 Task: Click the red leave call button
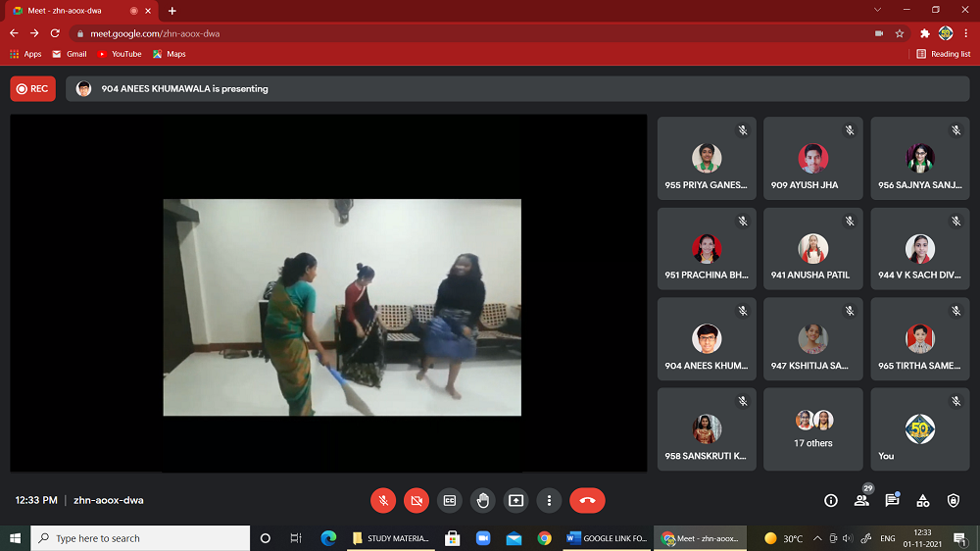[x=587, y=500]
